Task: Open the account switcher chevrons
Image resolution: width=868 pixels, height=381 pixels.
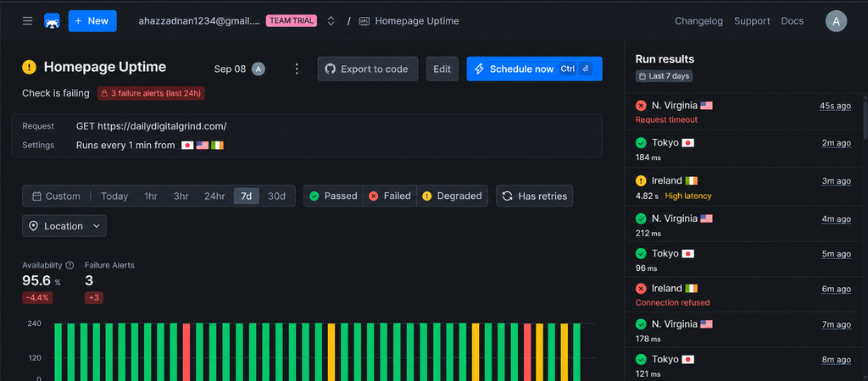Action: click(331, 21)
